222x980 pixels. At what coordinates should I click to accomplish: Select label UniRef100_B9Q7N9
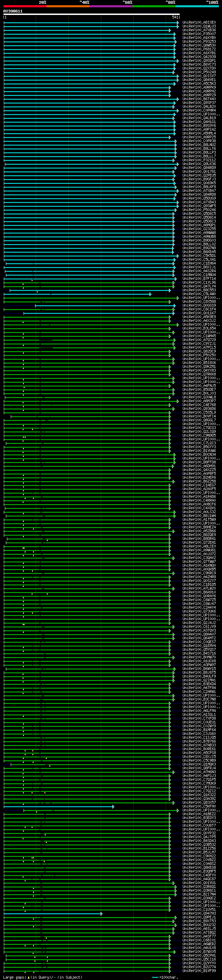(x=199, y=248)
